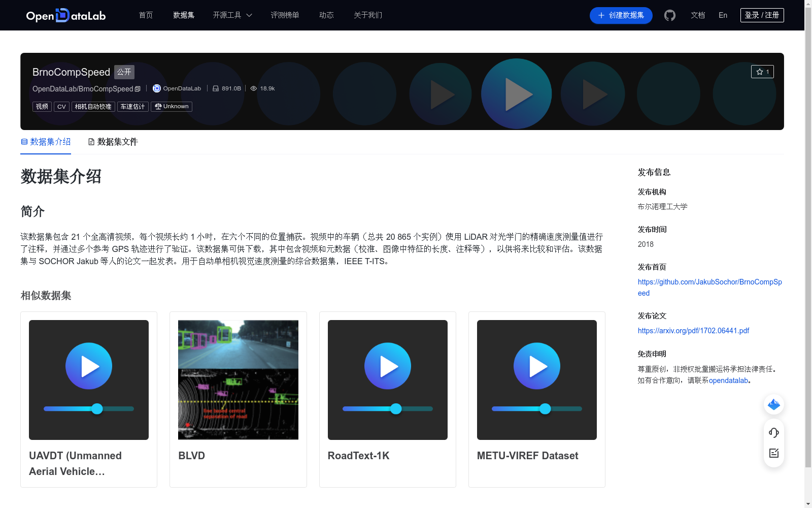Click the opendatalab contact link

pos(728,380)
